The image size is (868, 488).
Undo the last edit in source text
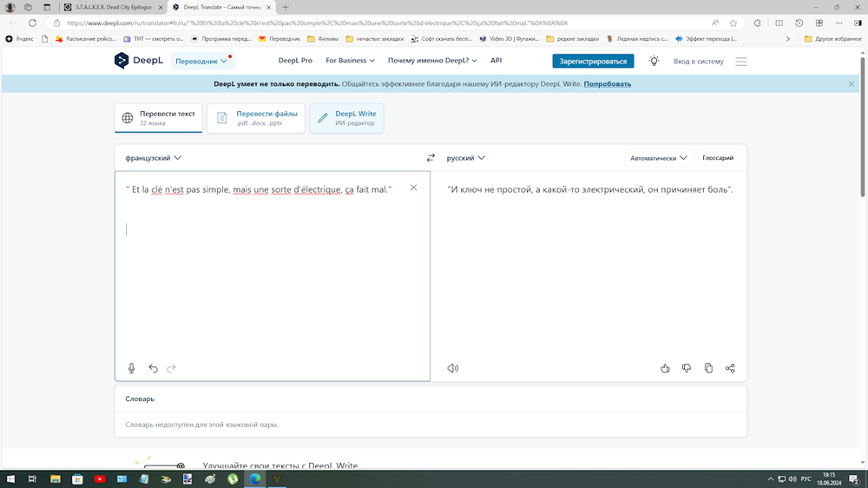(153, 368)
